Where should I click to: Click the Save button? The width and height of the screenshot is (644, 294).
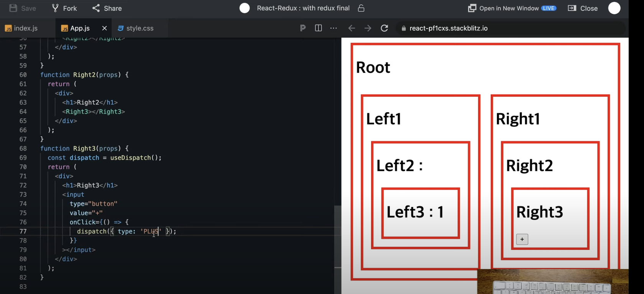23,8
